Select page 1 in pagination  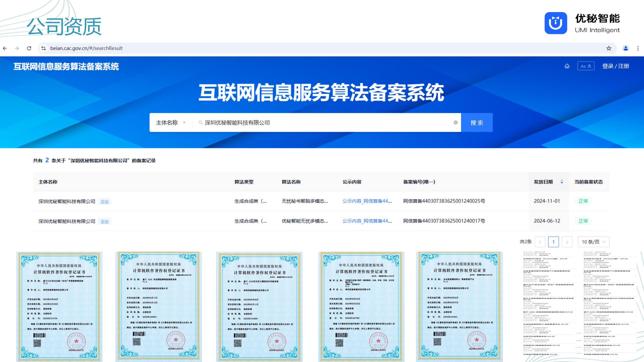[x=553, y=242]
